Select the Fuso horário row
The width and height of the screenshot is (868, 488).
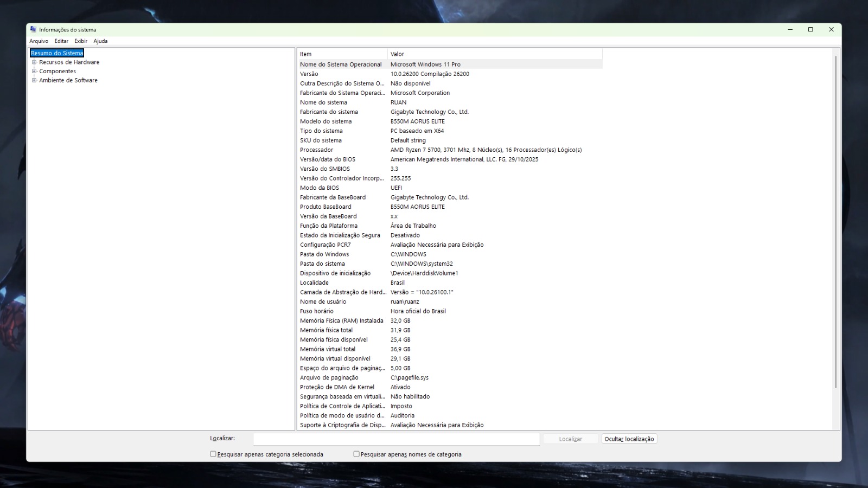point(450,311)
